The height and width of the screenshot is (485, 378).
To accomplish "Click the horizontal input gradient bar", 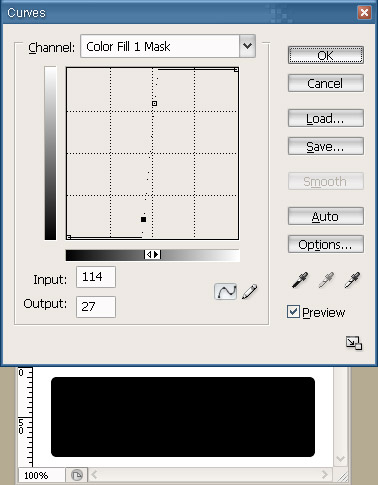I will point(153,255).
